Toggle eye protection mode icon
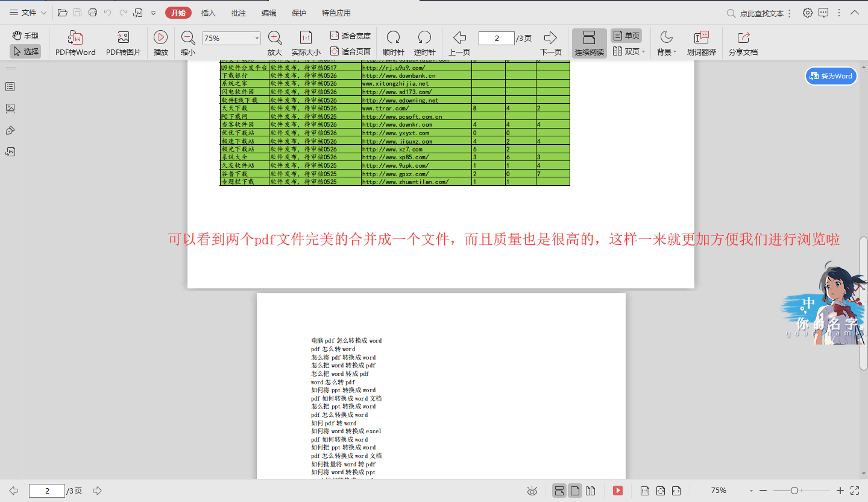The image size is (868, 502). point(532,491)
